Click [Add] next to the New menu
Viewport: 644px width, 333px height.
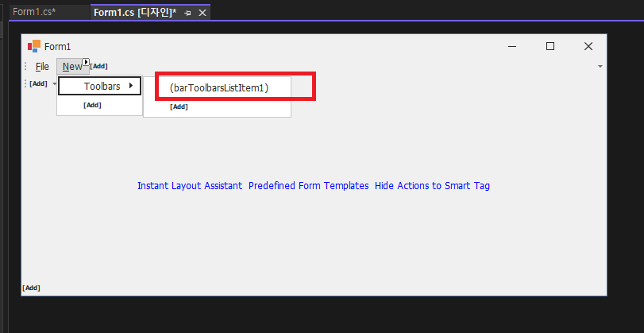pyautogui.click(x=98, y=66)
